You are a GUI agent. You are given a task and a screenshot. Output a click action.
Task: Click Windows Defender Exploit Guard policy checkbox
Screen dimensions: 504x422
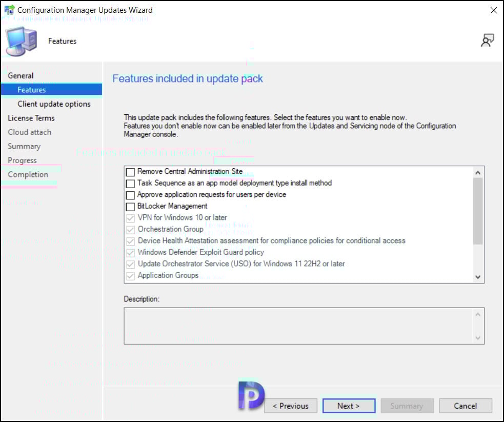130,253
